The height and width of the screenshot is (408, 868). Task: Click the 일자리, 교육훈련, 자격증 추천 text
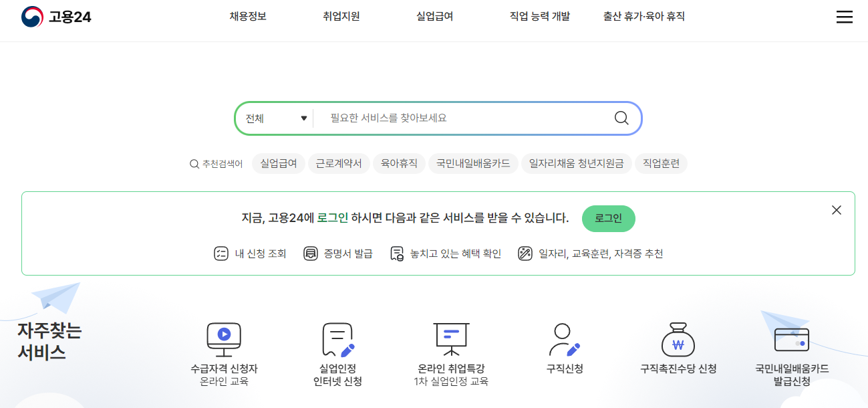pos(601,254)
